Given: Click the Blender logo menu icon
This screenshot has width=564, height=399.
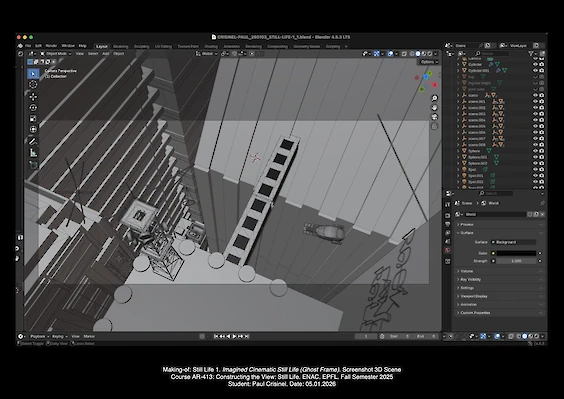Looking at the screenshot, I should point(20,46).
